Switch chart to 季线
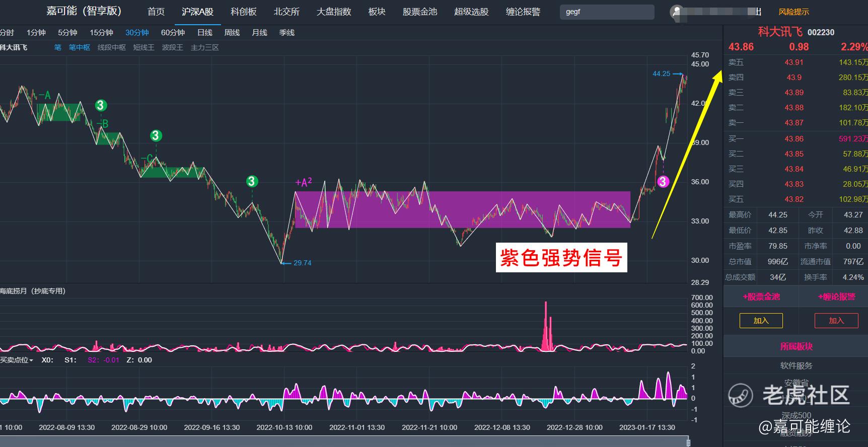This screenshot has height=447, width=868. click(x=287, y=33)
